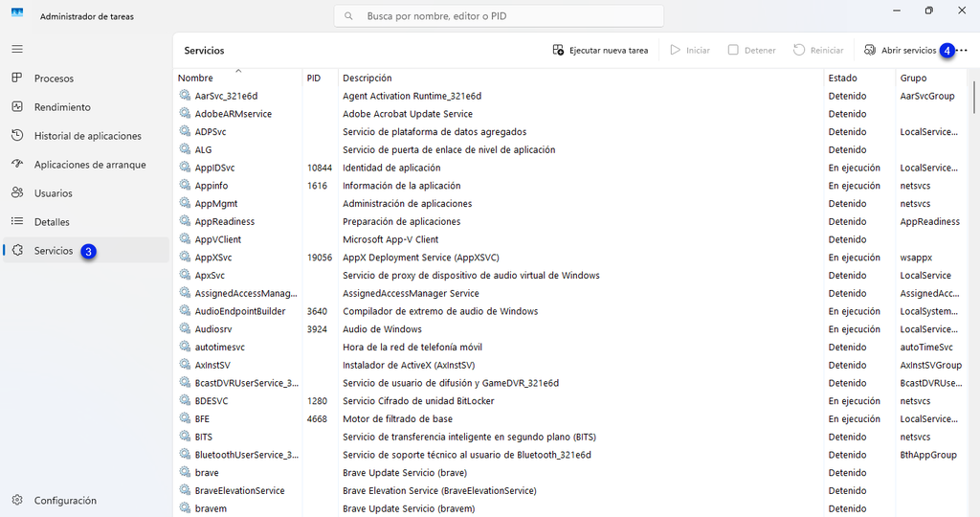Click the vertical scrollbar of services list
The image size is (980, 517).
click(x=973, y=97)
